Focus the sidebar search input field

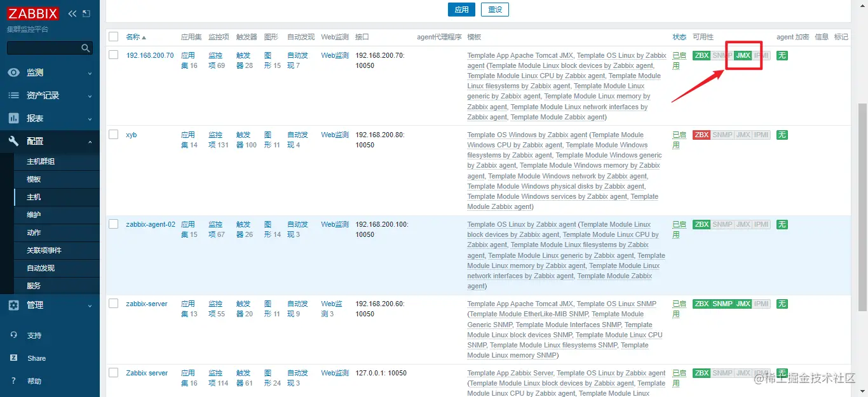pyautogui.click(x=43, y=48)
